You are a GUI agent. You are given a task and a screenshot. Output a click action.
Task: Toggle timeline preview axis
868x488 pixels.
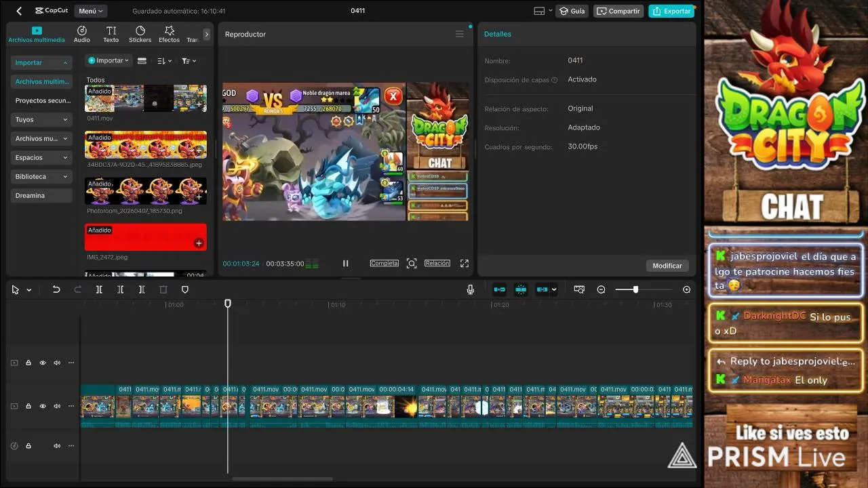[579, 289]
